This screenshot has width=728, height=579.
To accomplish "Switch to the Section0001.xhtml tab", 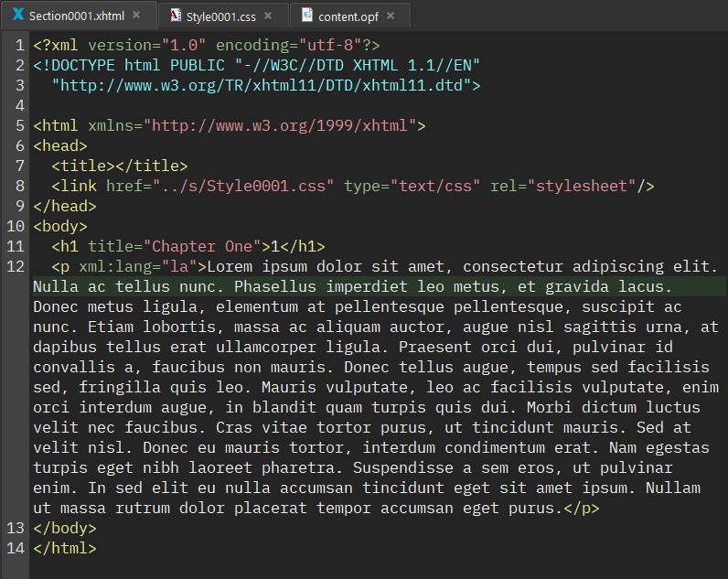I will point(77,16).
